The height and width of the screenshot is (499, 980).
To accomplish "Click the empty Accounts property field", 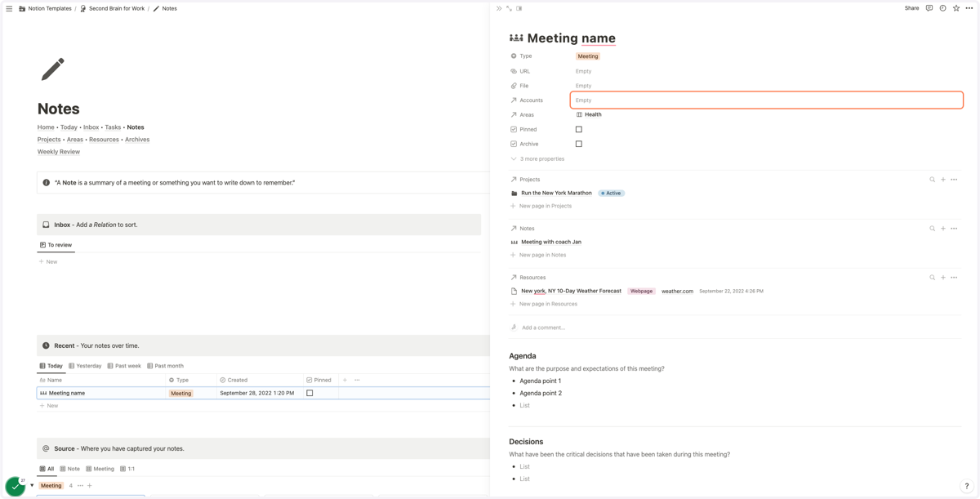I will [x=767, y=100].
